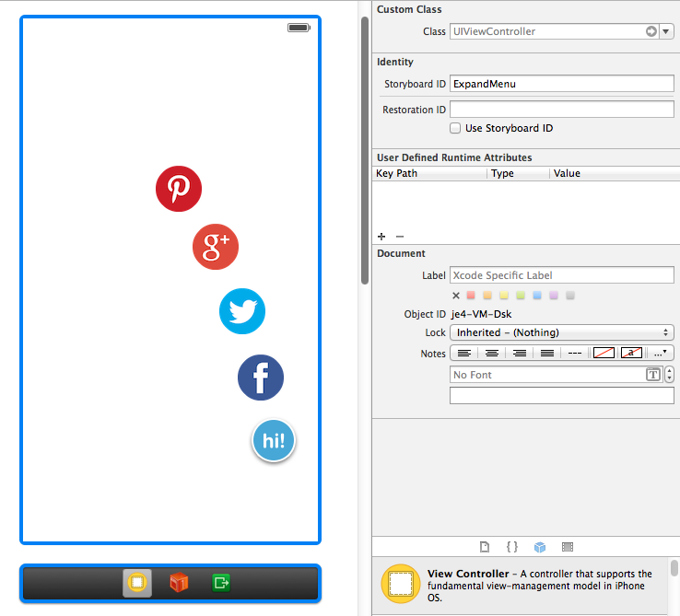
Task: Click the canvas vertical scrollbar thumb
Action: coord(365,150)
